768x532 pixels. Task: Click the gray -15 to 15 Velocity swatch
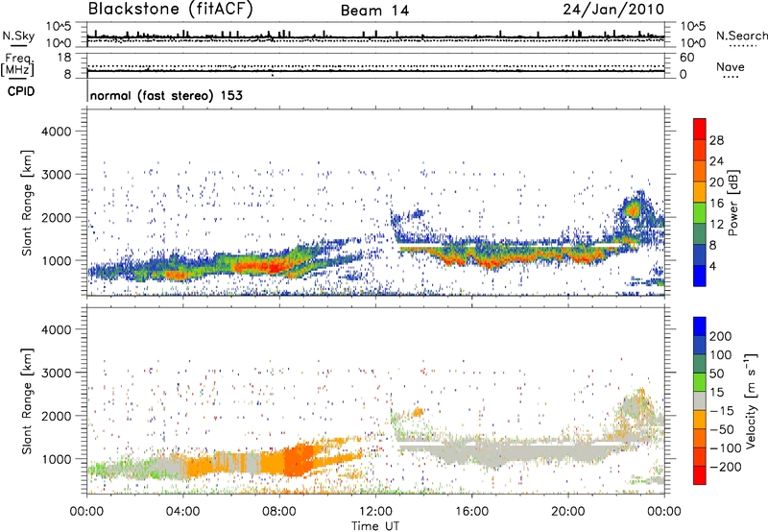(x=700, y=401)
